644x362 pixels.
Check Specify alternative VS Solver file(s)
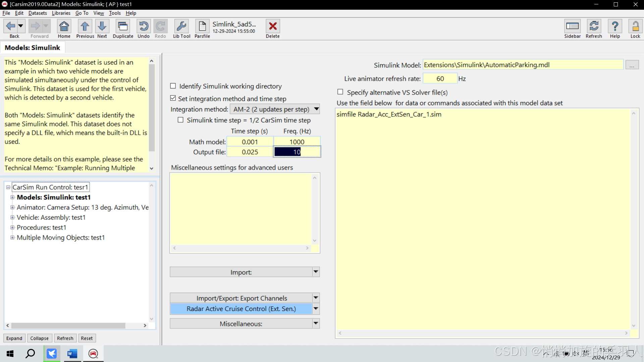340,92
